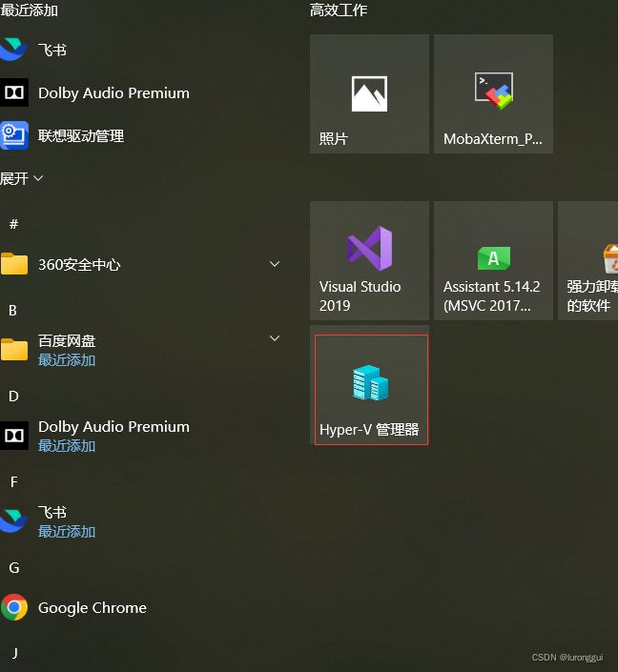Click Dolby Audio Premium label in top list
The width and height of the screenshot is (618, 672).
(113, 93)
